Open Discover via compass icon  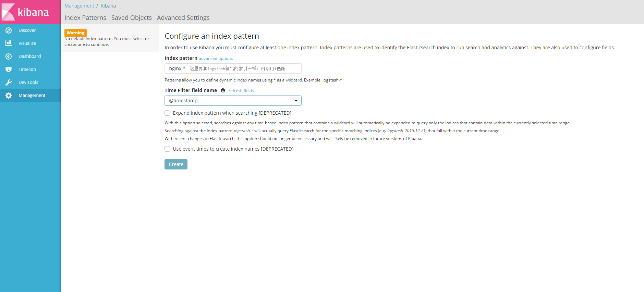[9, 30]
